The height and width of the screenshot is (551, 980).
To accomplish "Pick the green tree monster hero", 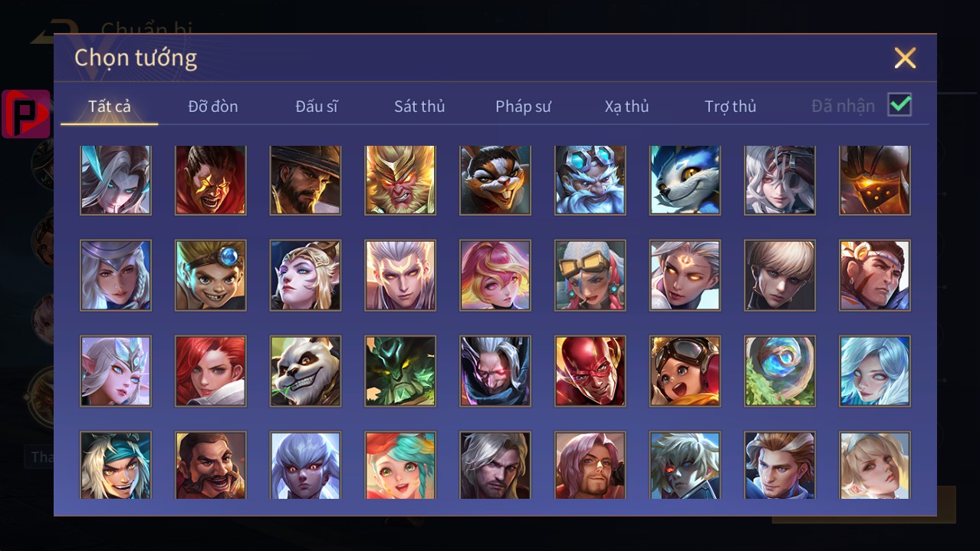I will 400,371.
